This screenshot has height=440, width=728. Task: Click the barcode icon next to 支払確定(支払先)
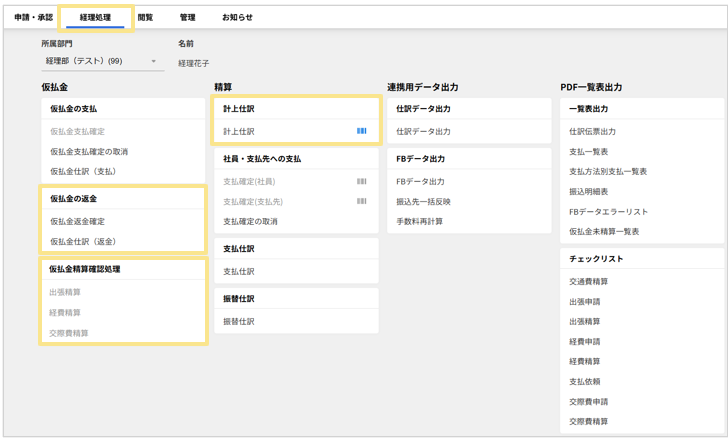[x=361, y=201]
